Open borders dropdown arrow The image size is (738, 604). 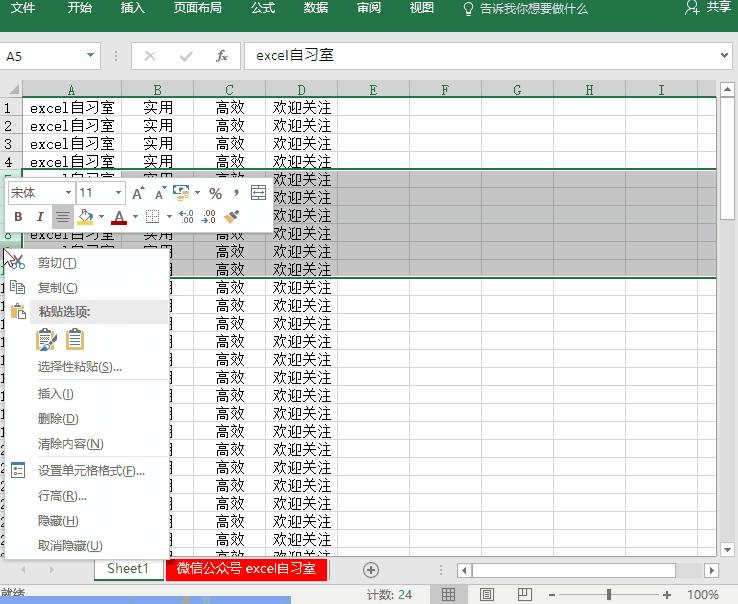tap(169, 217)
